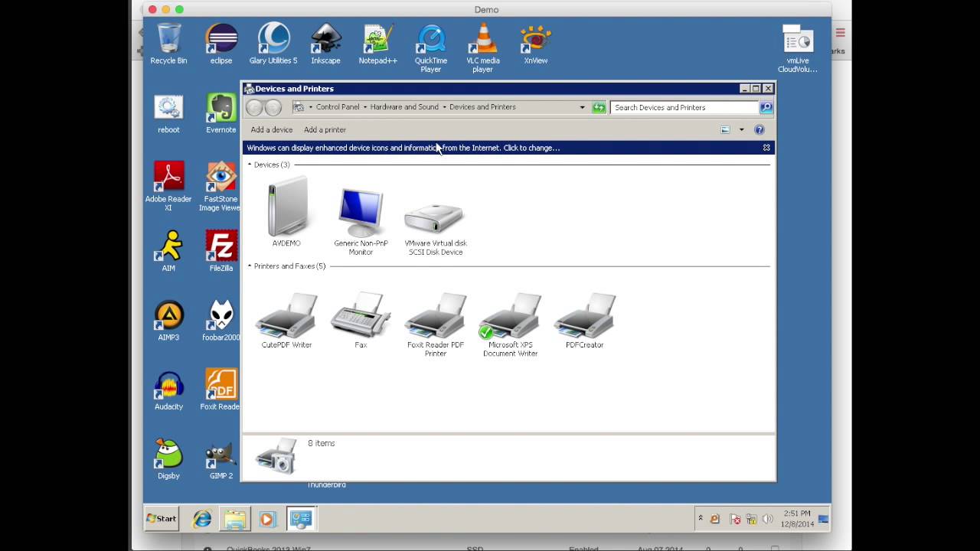Collapse the Printers and Faxes (5) group
This screenshot has width=980, height=551.
tap(249, 266)
